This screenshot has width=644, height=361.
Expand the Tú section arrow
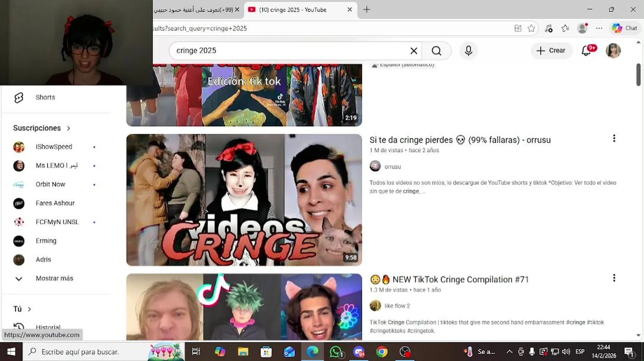(29, 309)
